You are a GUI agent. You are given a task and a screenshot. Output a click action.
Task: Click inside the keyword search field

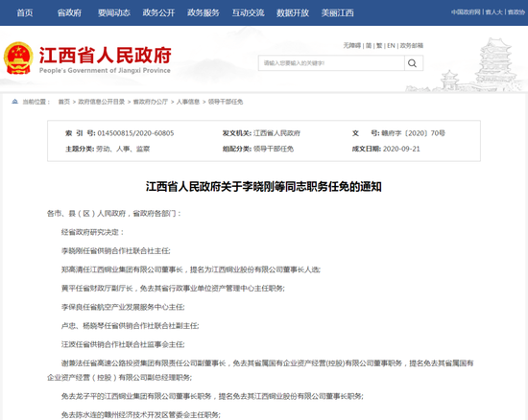pos(331,63)
